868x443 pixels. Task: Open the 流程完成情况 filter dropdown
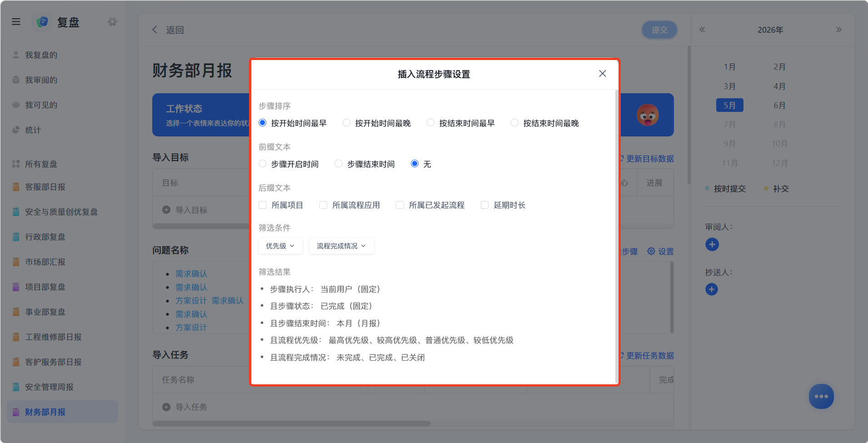341,246
